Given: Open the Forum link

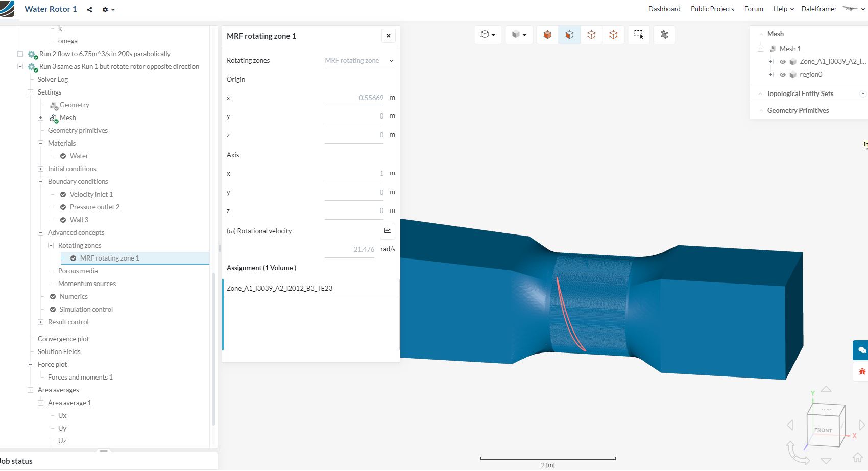Looking at the screenshot, I should (x=753, y=9).
